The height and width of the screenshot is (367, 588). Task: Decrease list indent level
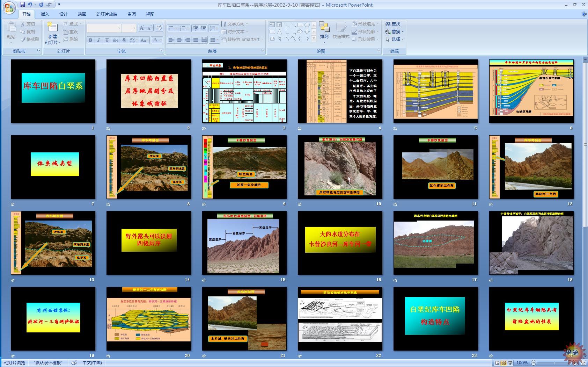coord(196,28)
